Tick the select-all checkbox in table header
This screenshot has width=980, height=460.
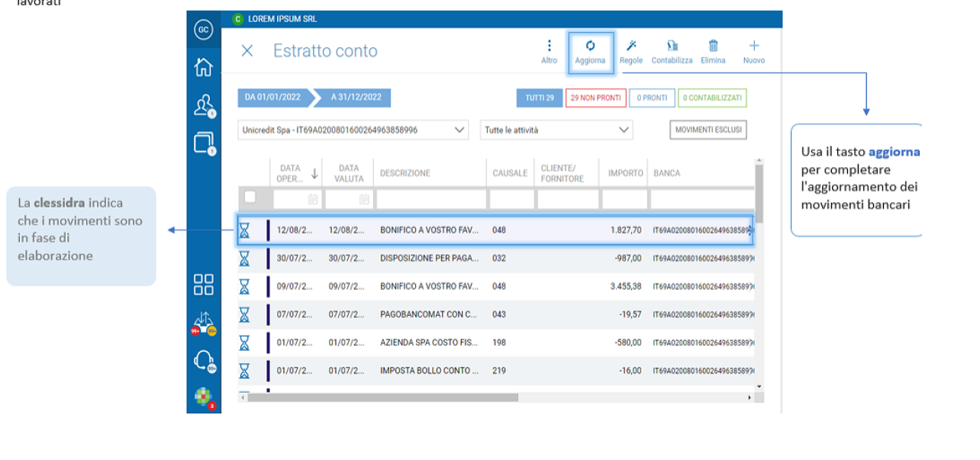pyautogui.click(x=250, y=197)
